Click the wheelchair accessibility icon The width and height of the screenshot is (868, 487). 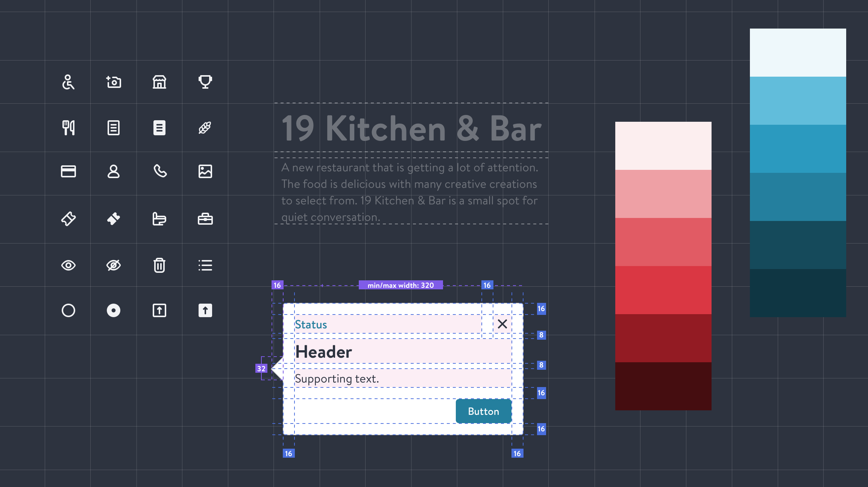click(x=68, y=82)
